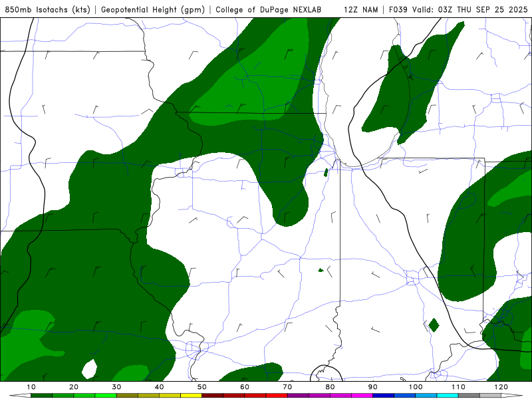Click the '850mb Isotachs (kts)' title text
The width and height of the screenshot is (532, 399).
pos(47,10)
